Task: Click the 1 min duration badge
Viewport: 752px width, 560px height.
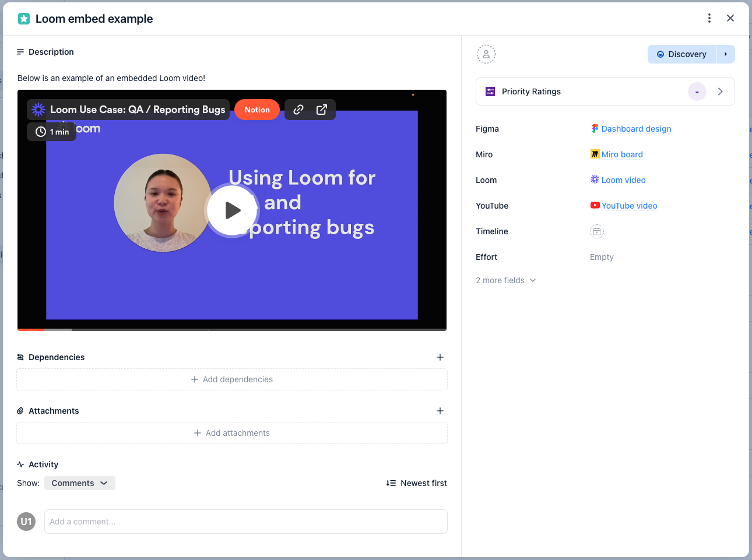Action: [x=52, y=132]
